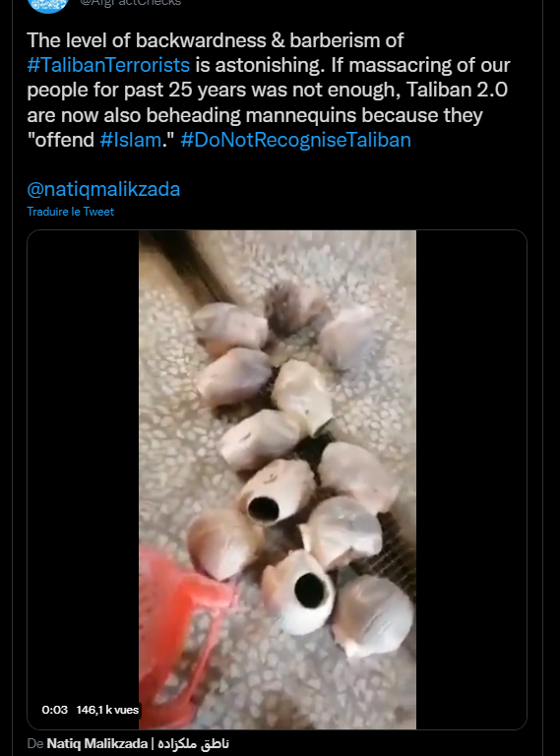Click the tweet text about beheading mannequins

[x=269, y=91]
